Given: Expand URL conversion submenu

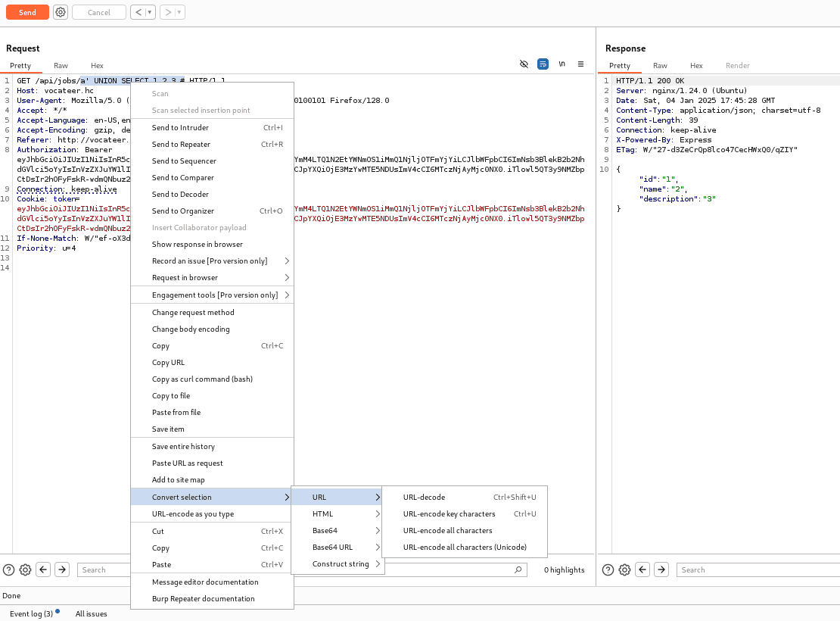Looking at the screenshot, I should [x=338, y=497].
